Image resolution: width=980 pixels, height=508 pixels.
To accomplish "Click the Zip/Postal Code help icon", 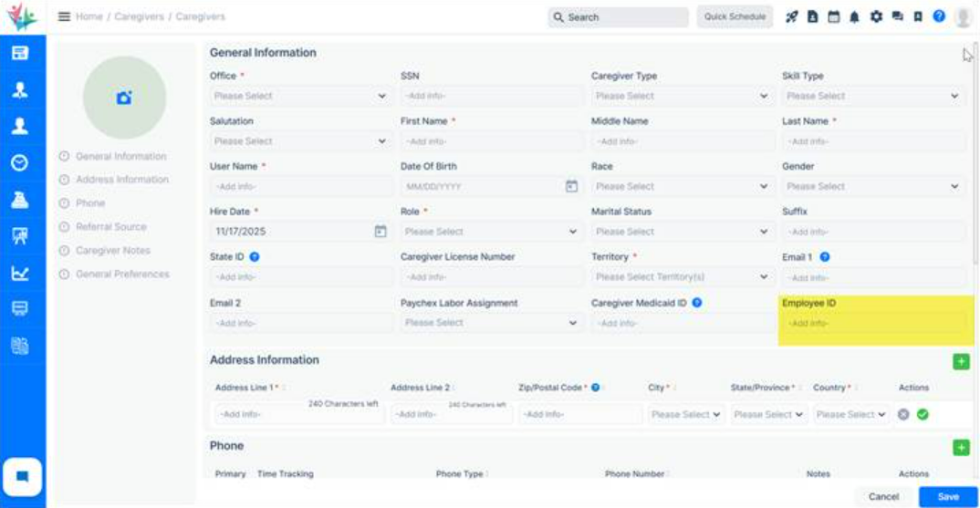I will [596, 388].
